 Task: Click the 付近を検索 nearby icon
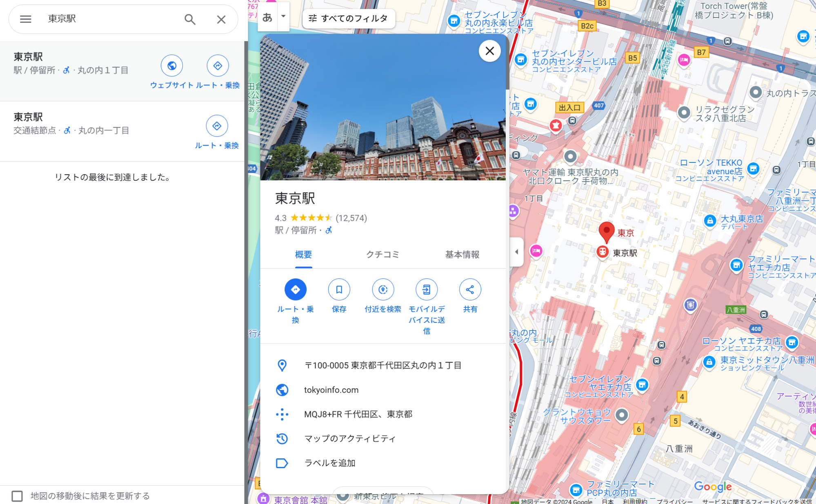click(x=383, y=289)
